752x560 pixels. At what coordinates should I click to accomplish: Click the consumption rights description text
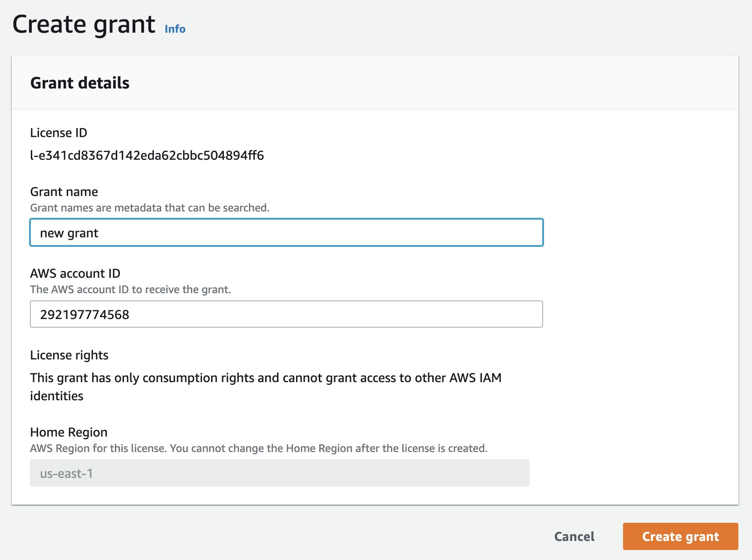(x=266, y=378)
